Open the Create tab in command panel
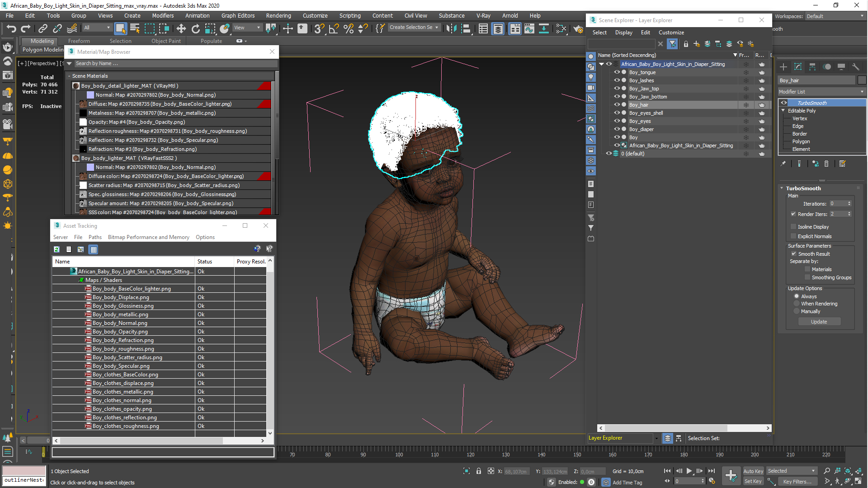This screenshot has width=868, height=488. [x=783, y=67]
